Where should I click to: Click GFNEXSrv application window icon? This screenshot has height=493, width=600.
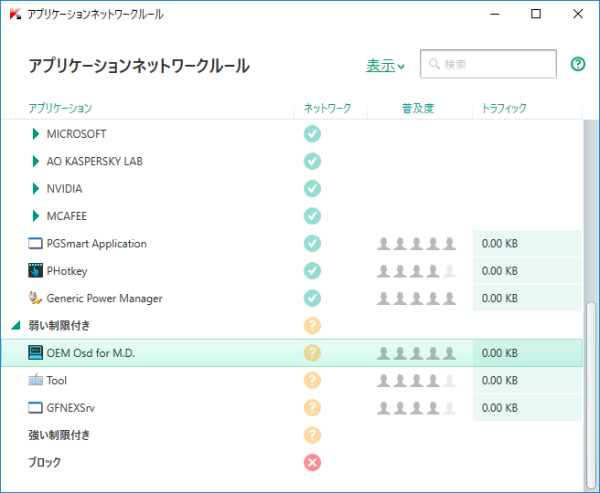(35, 408)
